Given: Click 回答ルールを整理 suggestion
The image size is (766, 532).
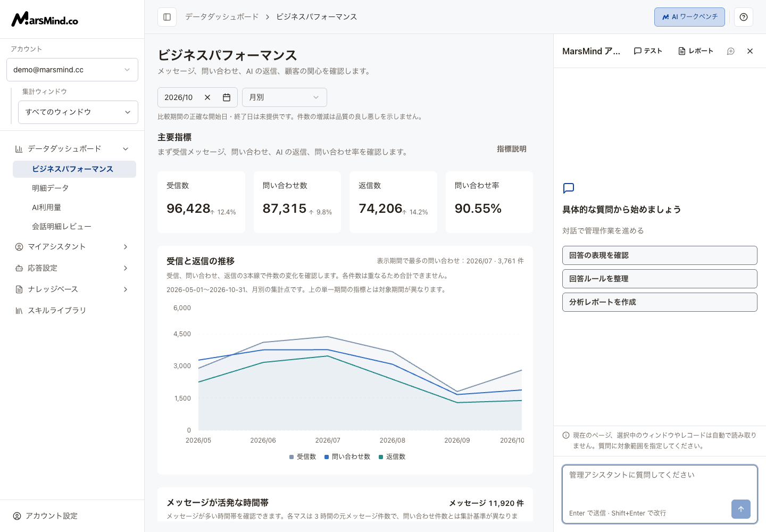Looking at the screenshot, I should tap(660, 279).
